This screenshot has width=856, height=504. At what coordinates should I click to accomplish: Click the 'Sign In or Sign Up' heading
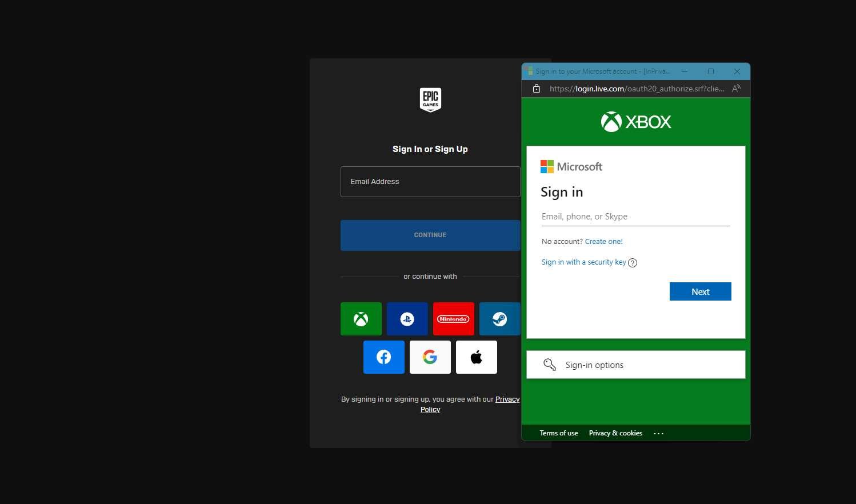(430, 149)
